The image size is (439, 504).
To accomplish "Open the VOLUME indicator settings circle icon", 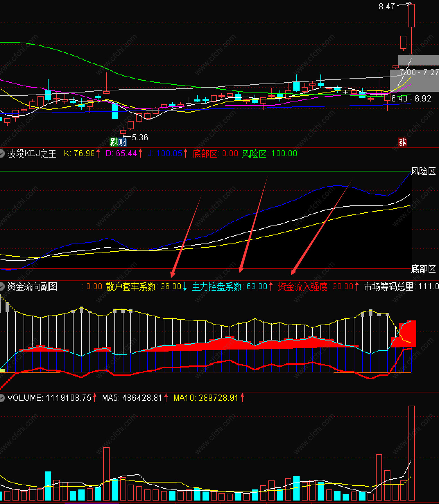I will (2, 398).
